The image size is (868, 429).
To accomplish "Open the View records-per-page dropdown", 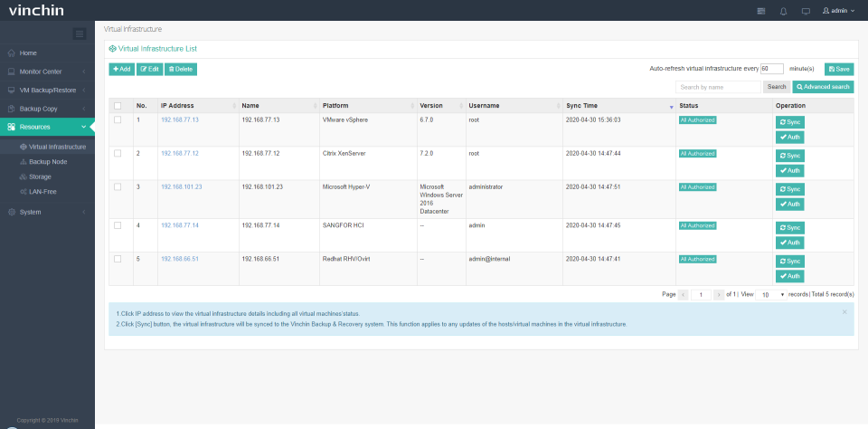I will pyautogui.click(x=771, y=295).
